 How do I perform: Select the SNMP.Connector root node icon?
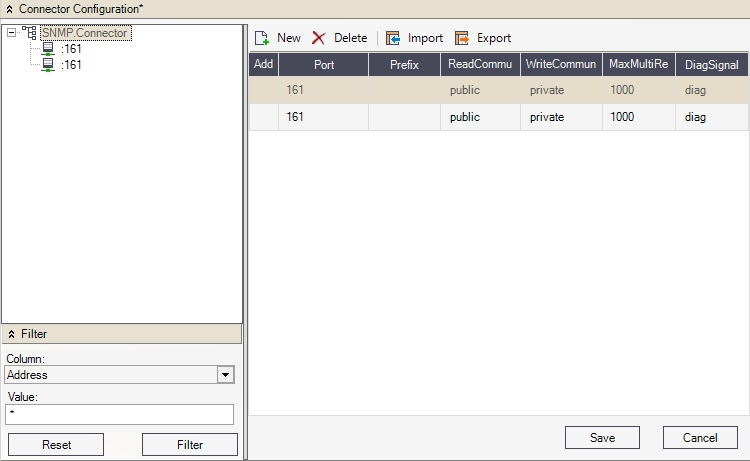tap(30, 33)
